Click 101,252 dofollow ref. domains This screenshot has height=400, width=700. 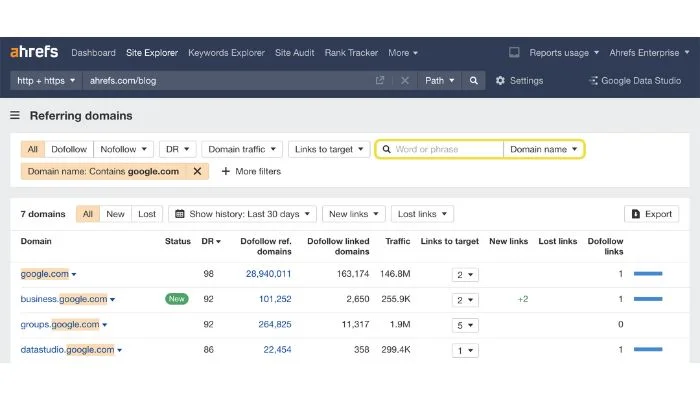[275, 299]
